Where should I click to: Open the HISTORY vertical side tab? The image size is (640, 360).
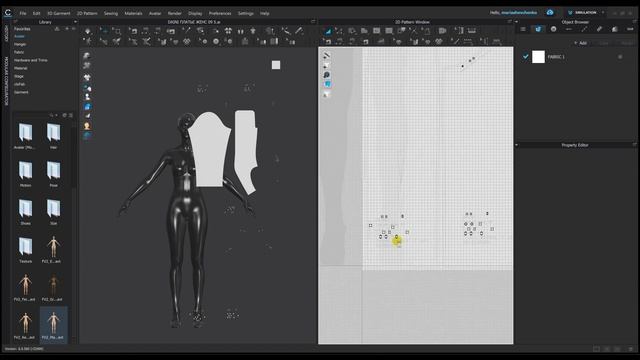(x=6, y=34)
